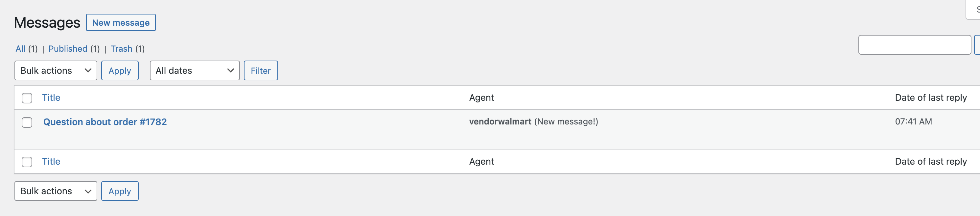Click the vendorwalmart agent name
The width and height of the screenshot is (980, 216).
click(x=500, y=122)
